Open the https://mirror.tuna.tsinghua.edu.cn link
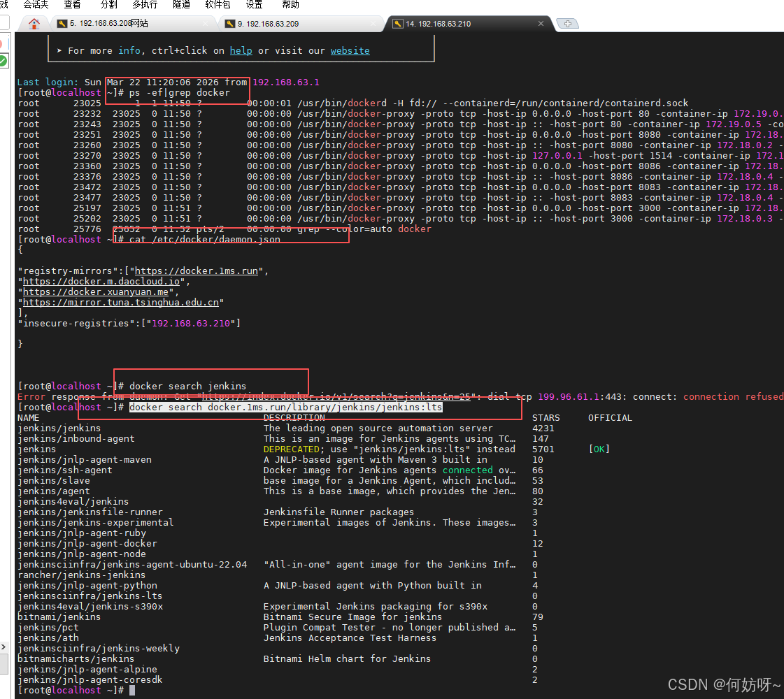 pos(121,302)
